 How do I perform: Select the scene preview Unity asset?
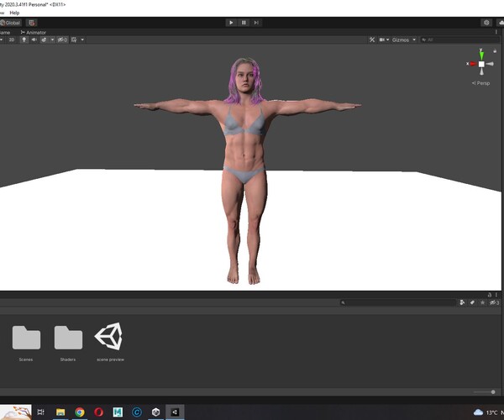click(109, 337)
